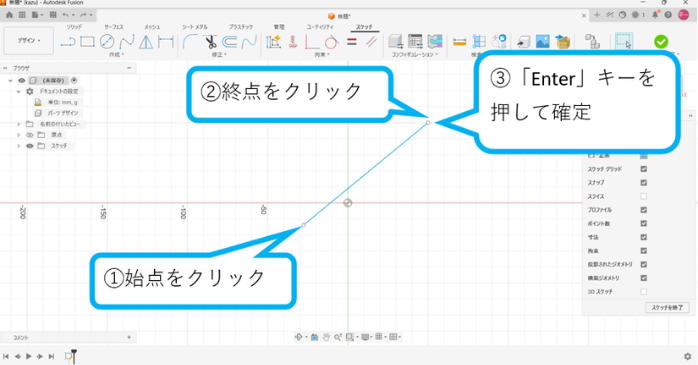698x365 pixels.
Task: Click the window Select tool icon
Action: (x=624, y=41)
